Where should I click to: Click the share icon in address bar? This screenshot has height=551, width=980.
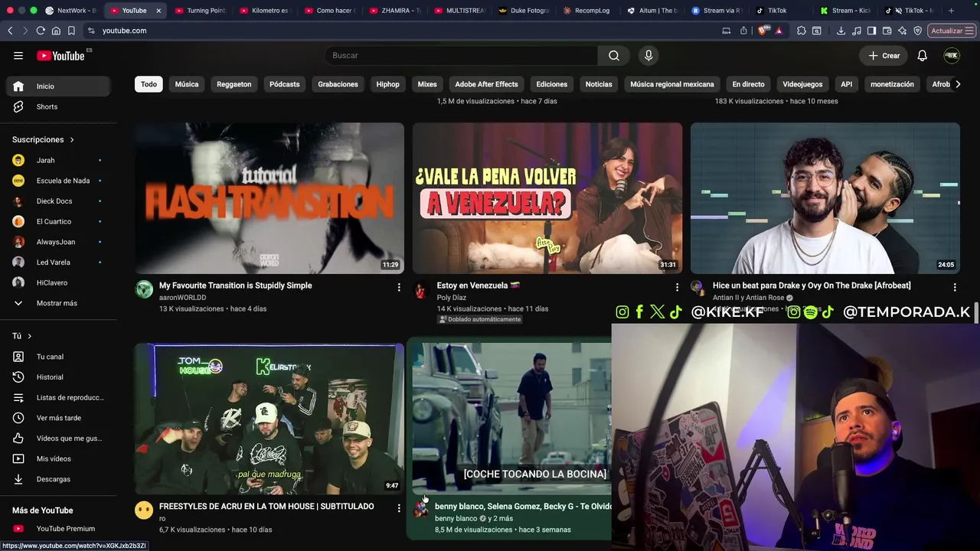coord(743,31)
